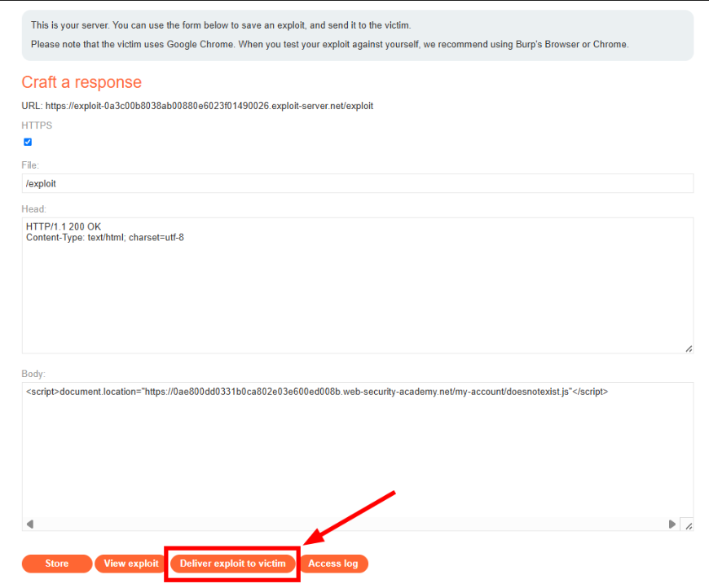Click the File input field containing /exploit
709x588 pixels.
pos(357,183)
